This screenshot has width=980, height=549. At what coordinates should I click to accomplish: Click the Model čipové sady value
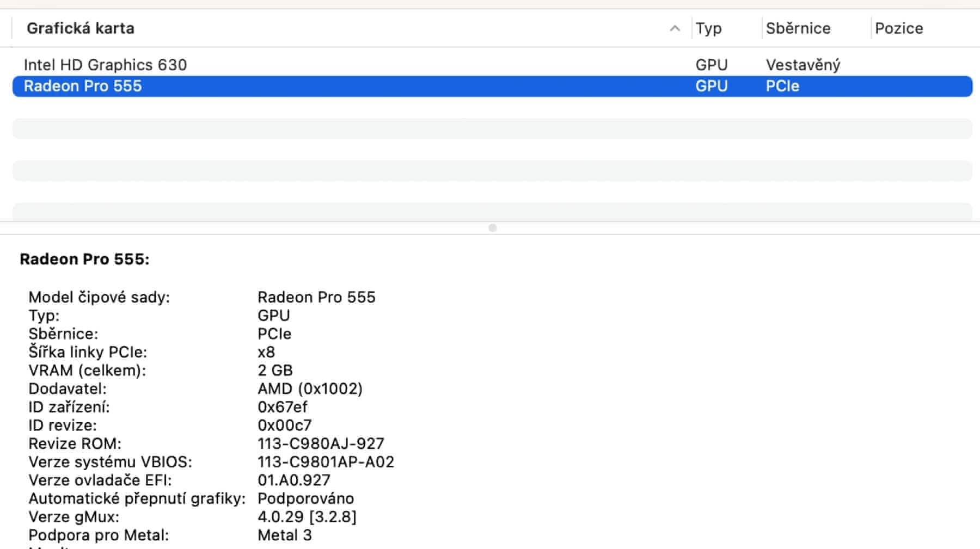coord(316,297)
